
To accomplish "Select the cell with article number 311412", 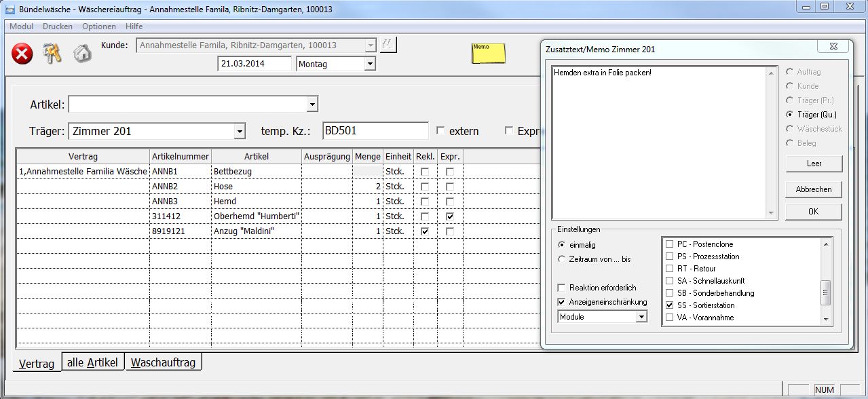I will (x=181, y=216).
